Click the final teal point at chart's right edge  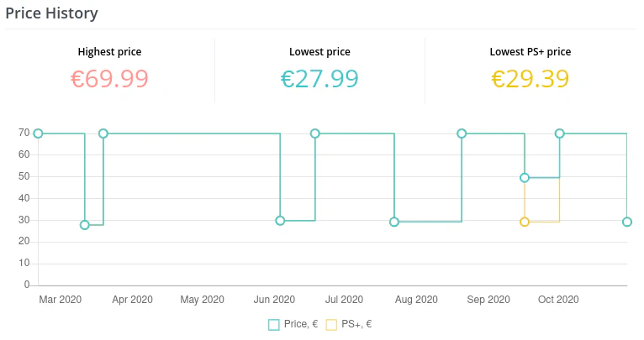pyautogui.click(x=627, y=222)
